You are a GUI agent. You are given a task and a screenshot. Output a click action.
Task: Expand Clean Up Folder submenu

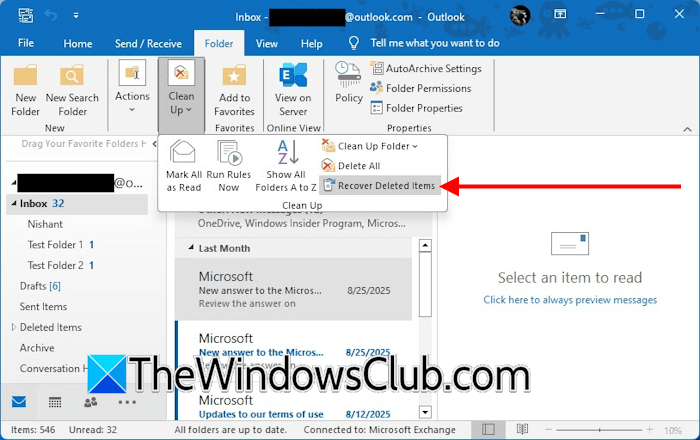click(370, 146)
